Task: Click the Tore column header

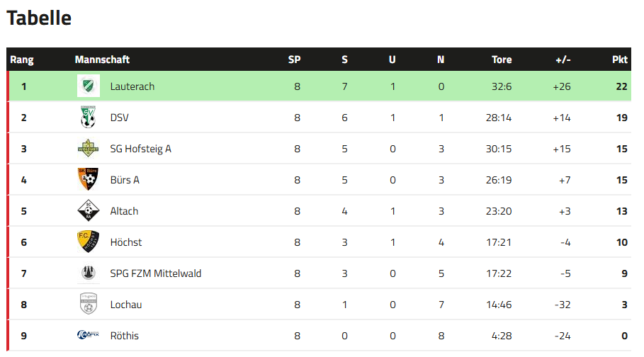Action: click(x=502, y=59)
